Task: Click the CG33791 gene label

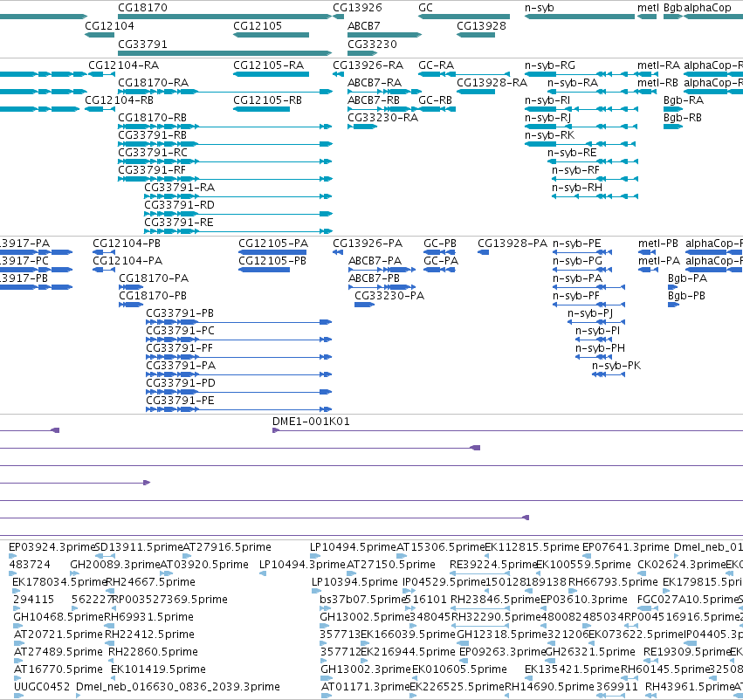Action: 142,44
